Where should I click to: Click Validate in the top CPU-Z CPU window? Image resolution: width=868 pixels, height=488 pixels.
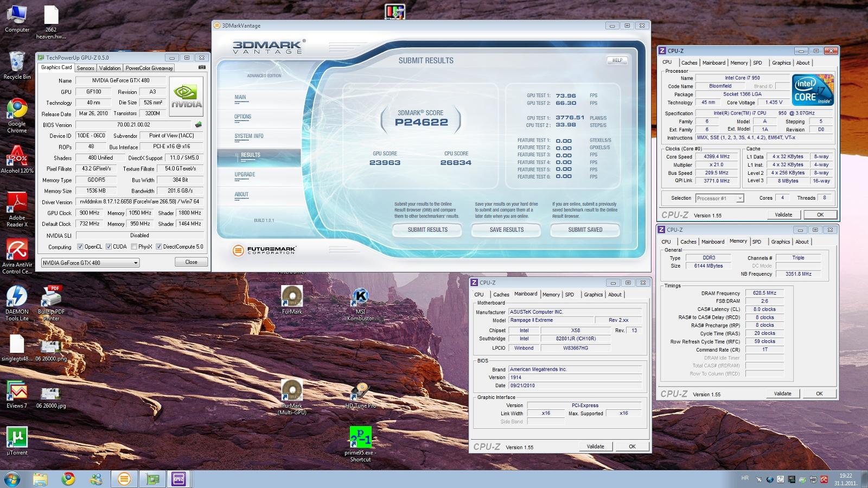(x=783, y=215)
